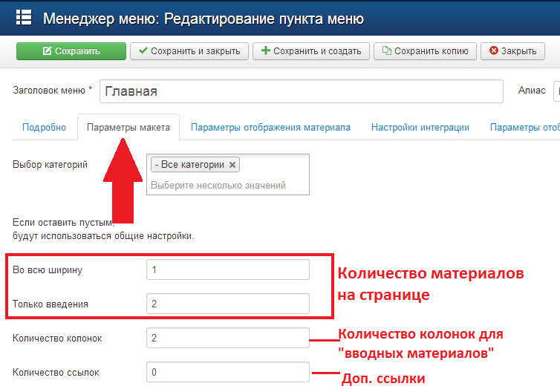The width and height of the screenshot is (560, 392).
Task: Click Сохранить и создать button
Action: [310, 51]
